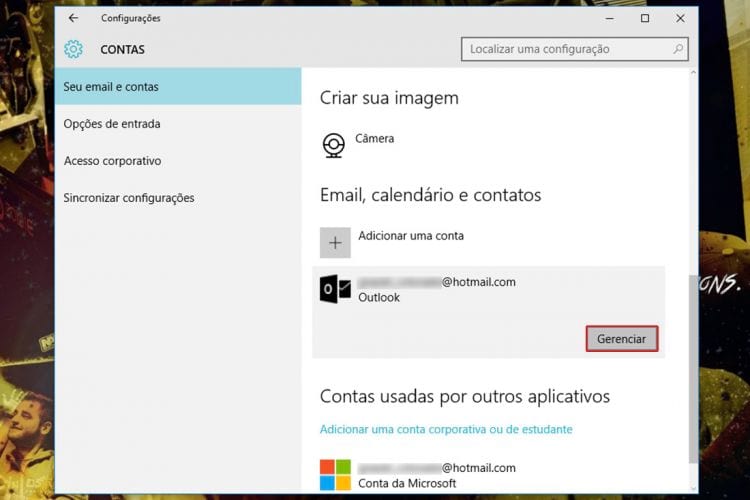Open 'Sincronizar configurações' section
Image resolution: width=750 pixels, height=500 pixels.
[178, 198]
